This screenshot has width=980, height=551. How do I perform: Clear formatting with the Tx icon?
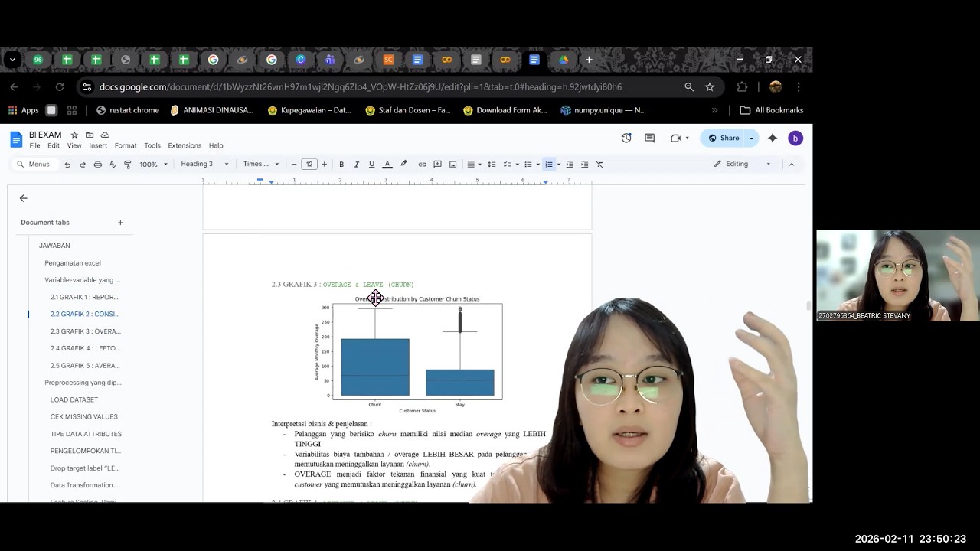tap(599, 165)
